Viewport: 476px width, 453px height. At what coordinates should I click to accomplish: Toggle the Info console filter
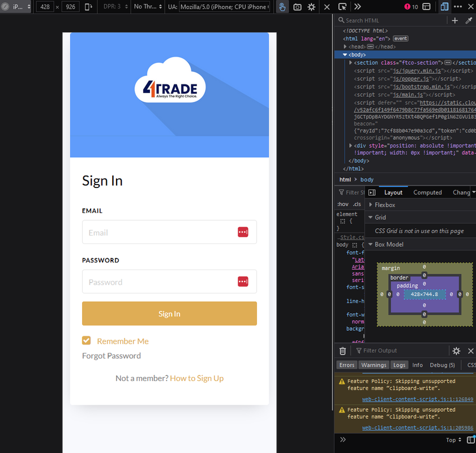point(417,365)
